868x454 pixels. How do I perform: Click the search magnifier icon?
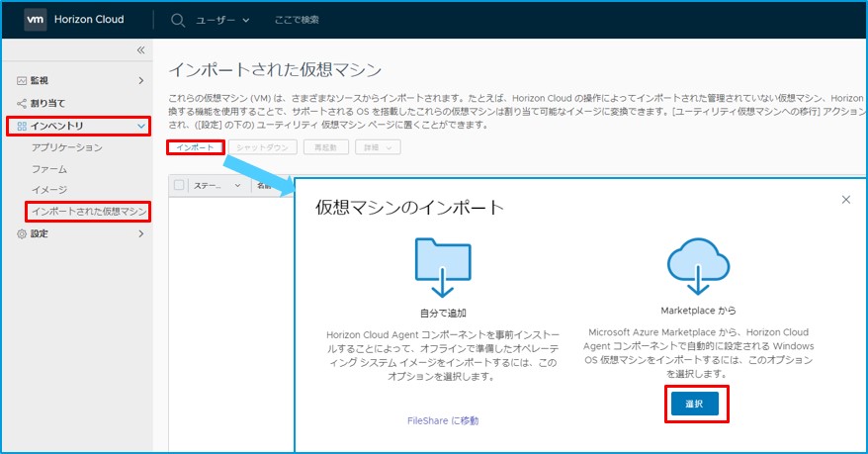click(x=178, y=20)
